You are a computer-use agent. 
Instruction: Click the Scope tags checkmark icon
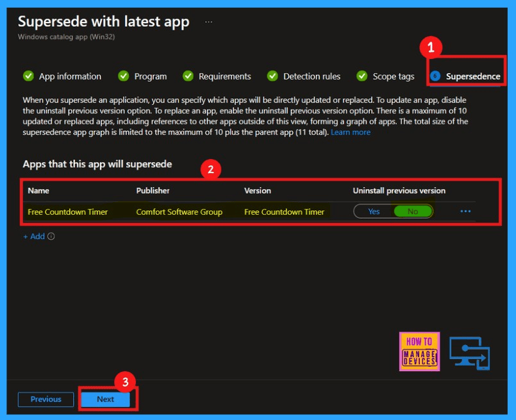click(x=362, y=76)
